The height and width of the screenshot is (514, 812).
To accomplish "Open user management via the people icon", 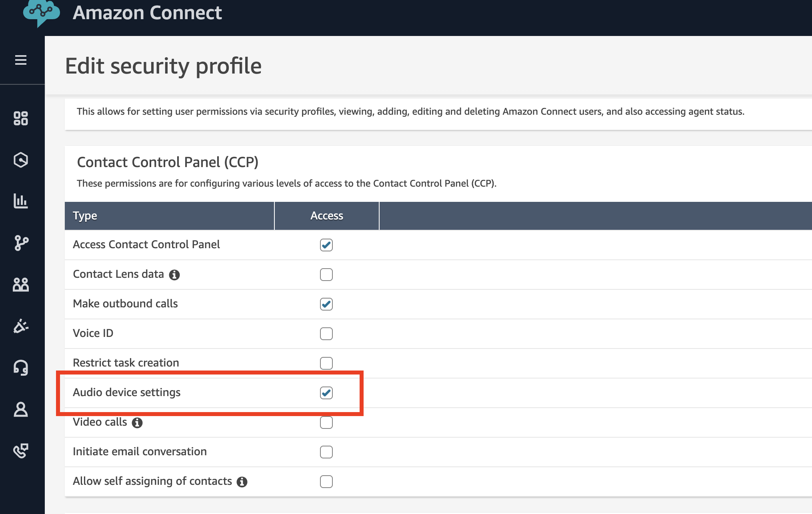I will point(21,285).
